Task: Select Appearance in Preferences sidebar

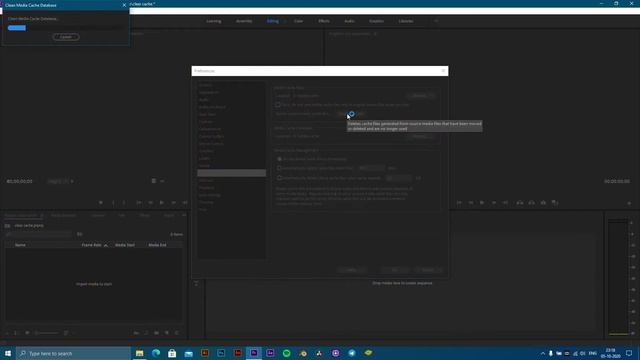Action: (209, 92)
